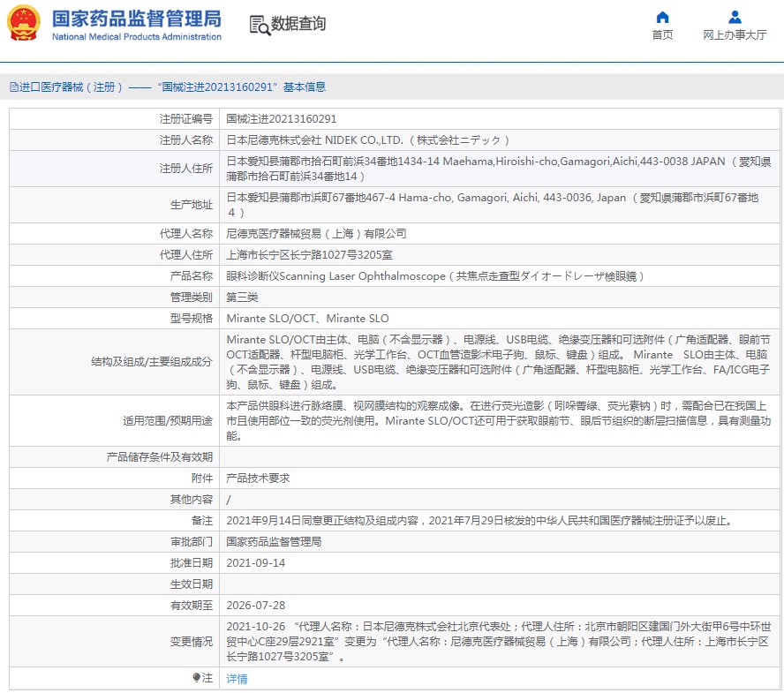Click the 产品技术要求 attachment entry
Image resolution: width=784 pixels, height=693 pixels.
coord(258,478)
